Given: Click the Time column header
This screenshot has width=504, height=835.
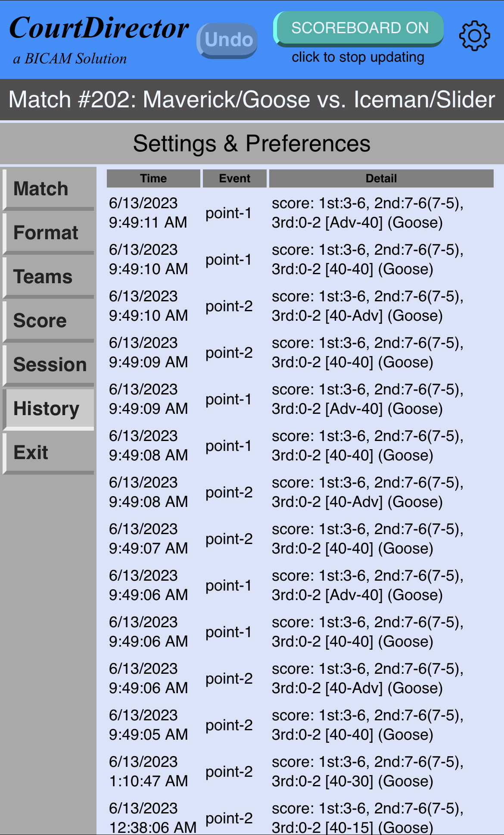Looking at the screenshot, I should [x=153, y=178].
